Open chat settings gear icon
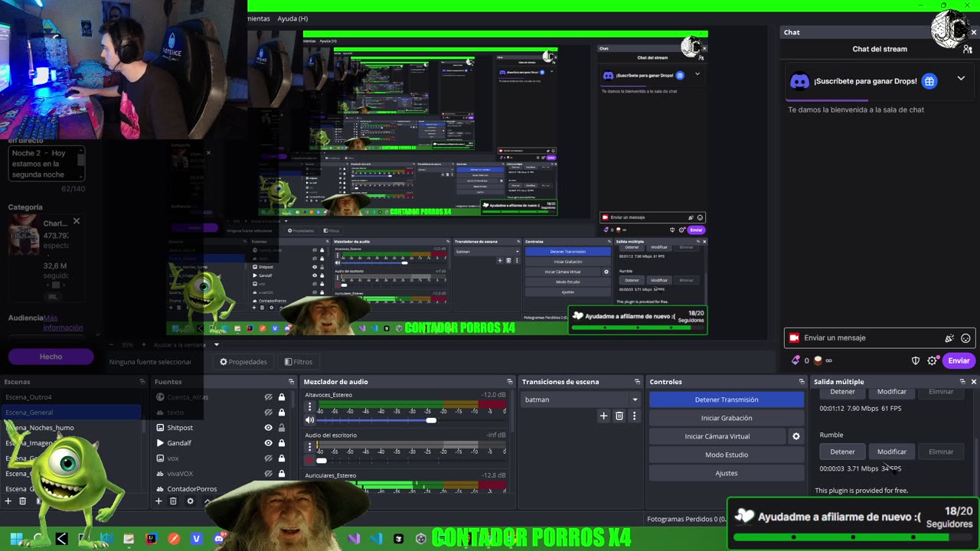This screenshot has height=551, width=980. point(932,360)
